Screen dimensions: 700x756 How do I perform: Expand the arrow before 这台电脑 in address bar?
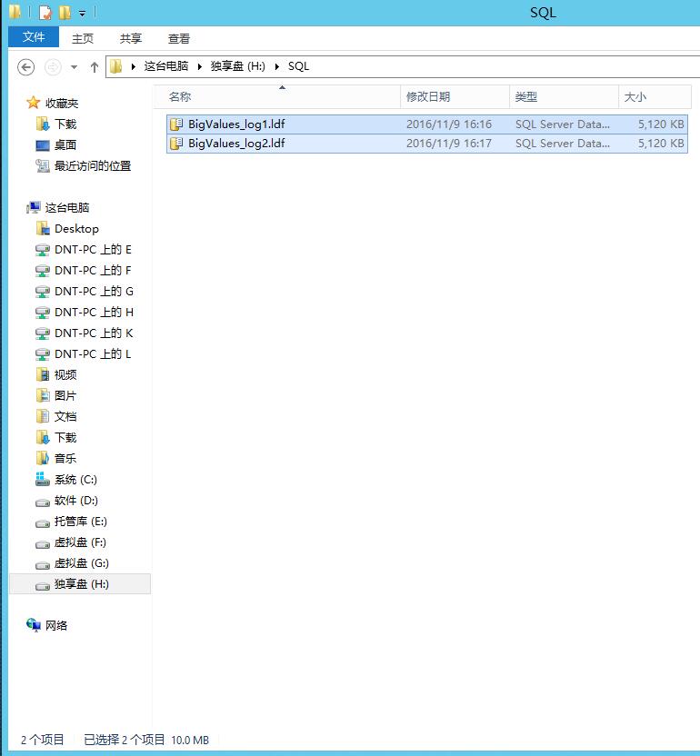[133, 66]
